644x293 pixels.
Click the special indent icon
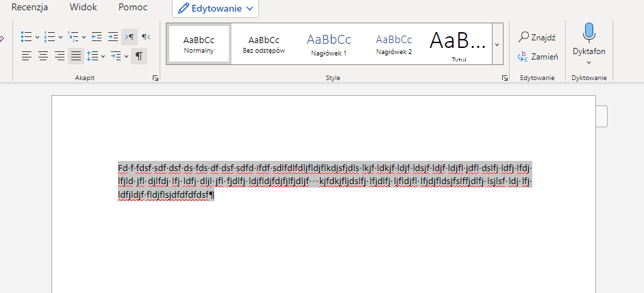116,56
